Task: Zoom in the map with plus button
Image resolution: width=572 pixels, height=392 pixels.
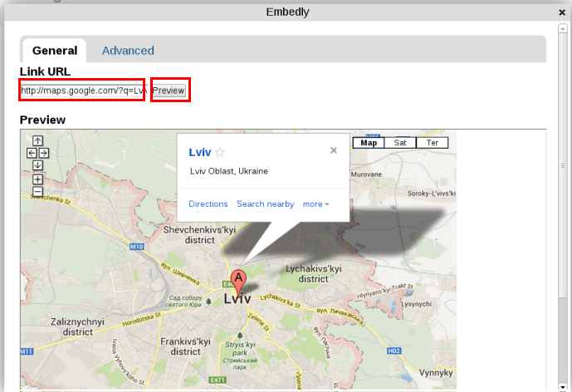Action: coord(37,179)
